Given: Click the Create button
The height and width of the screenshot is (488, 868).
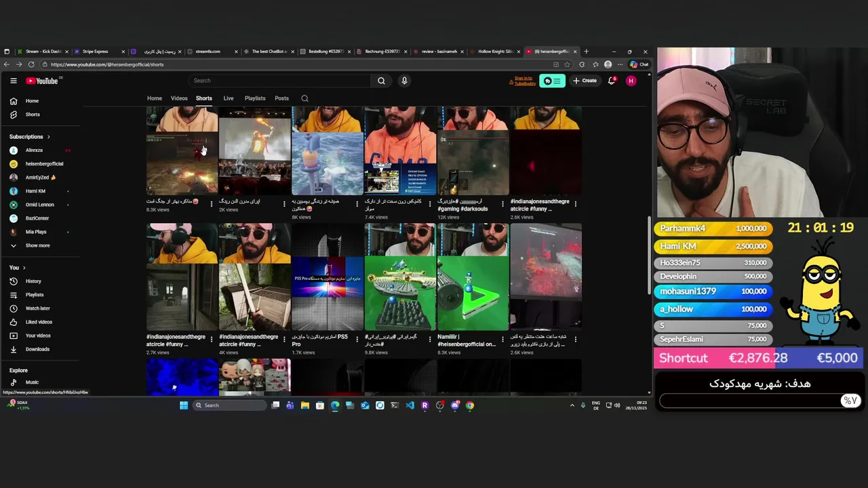Looking at the screenshot, I should 585,81.
